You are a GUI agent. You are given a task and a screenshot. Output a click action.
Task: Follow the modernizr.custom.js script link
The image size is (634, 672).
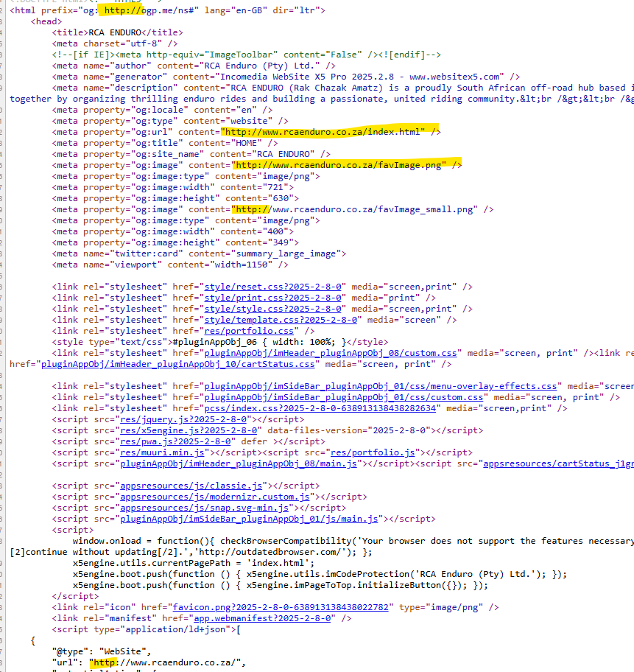click(214, 497)
